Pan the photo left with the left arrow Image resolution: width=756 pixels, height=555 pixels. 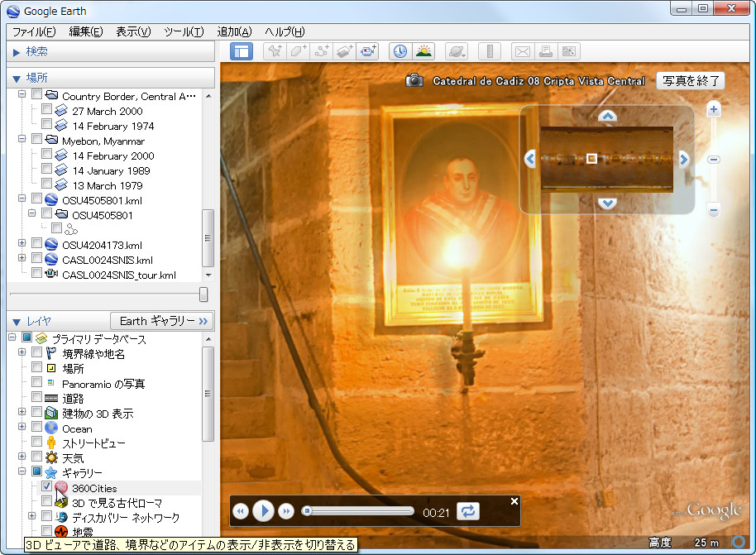click(x=530, y=159)
